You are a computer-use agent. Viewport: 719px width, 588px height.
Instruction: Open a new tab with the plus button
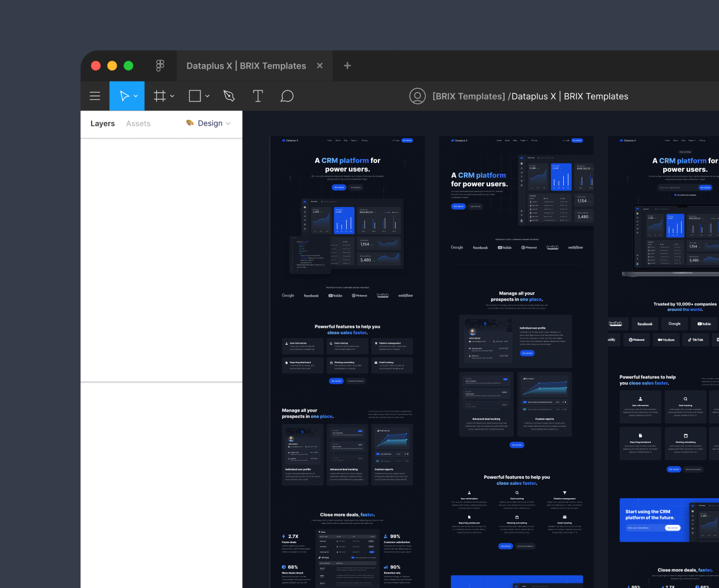click(347, 66)
